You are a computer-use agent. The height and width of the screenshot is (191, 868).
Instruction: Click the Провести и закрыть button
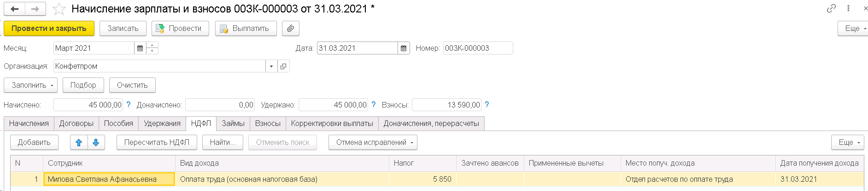click(49, 29)
